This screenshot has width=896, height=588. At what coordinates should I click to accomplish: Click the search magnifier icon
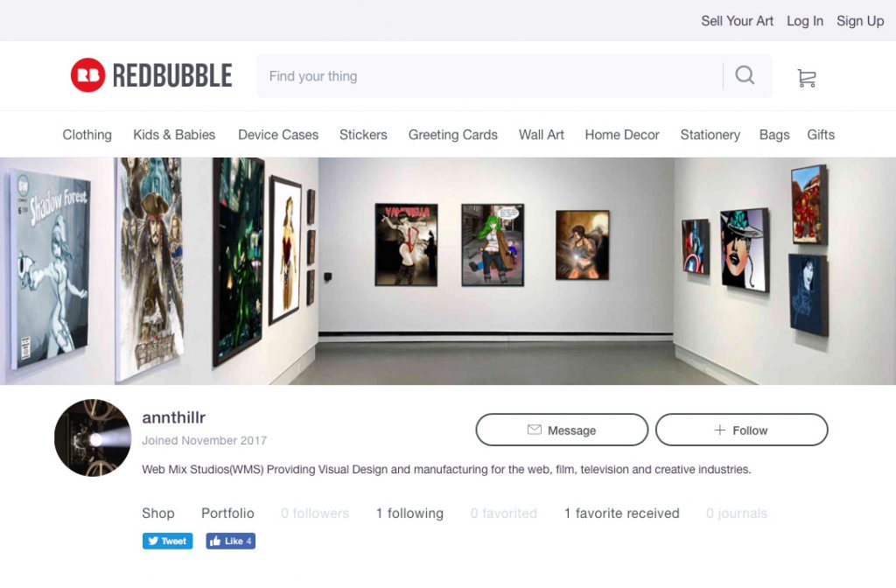[745, 75]
